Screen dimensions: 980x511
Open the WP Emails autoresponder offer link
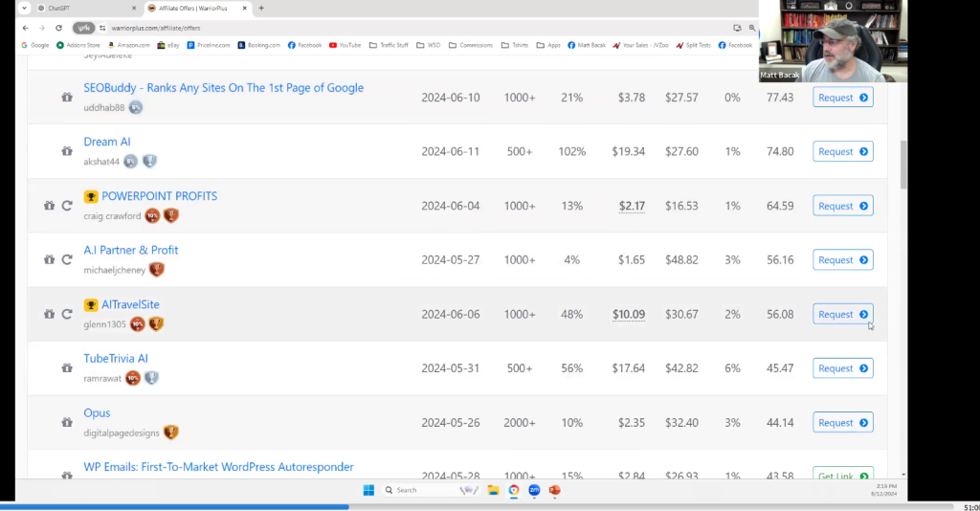click(x=218, y=467)
